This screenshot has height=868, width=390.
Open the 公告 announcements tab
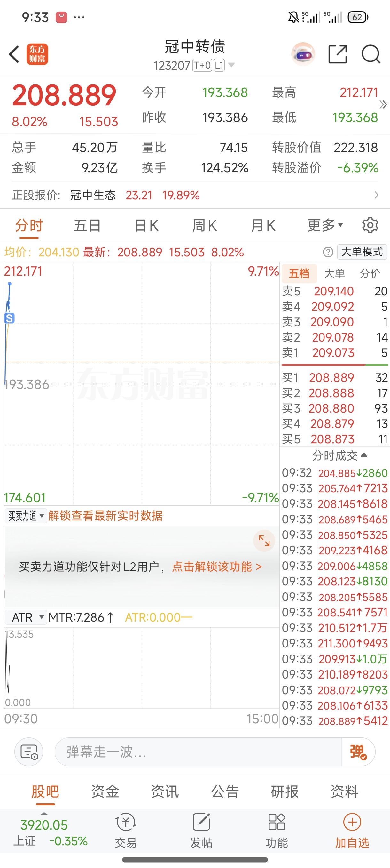[225, 791]
